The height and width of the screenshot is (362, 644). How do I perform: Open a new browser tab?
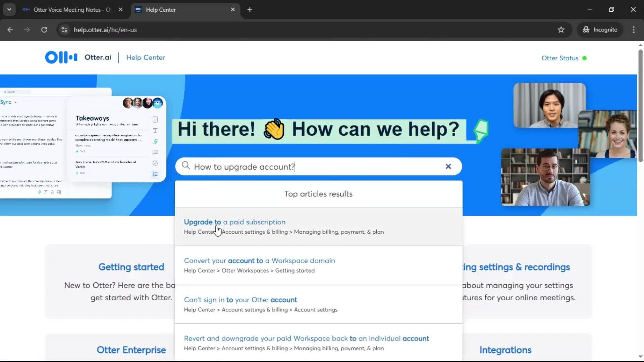pos(250,10)
